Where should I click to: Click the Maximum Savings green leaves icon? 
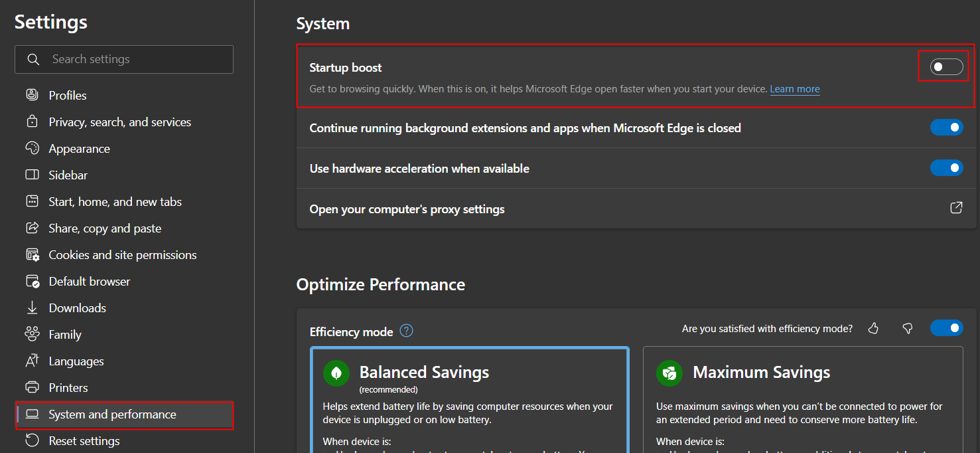(x=669, y=373)
